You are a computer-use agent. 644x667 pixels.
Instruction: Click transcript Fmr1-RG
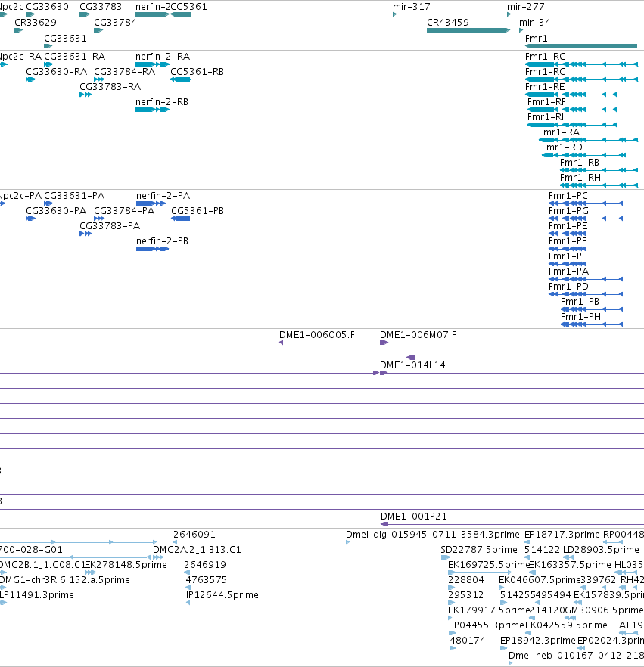[581, 79]
